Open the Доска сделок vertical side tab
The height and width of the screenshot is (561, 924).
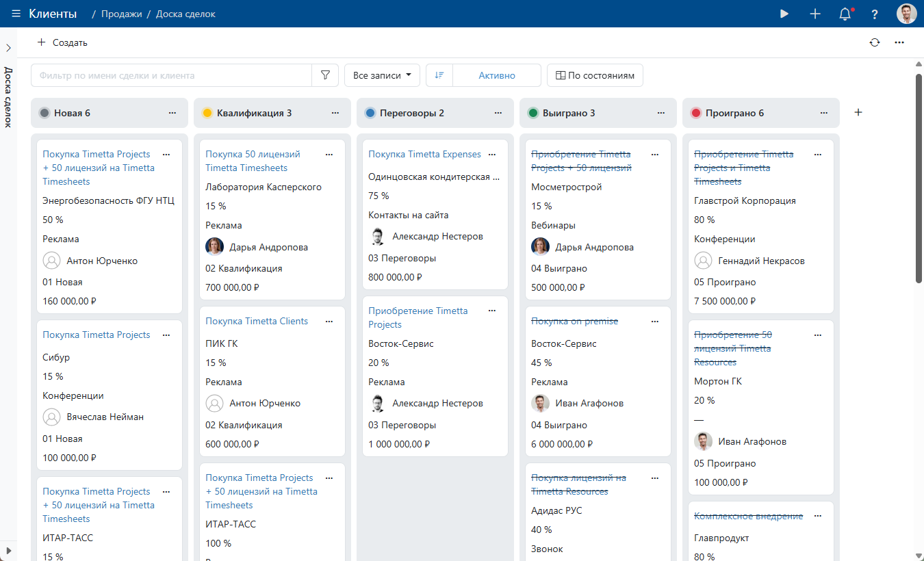tap(8, 97)
